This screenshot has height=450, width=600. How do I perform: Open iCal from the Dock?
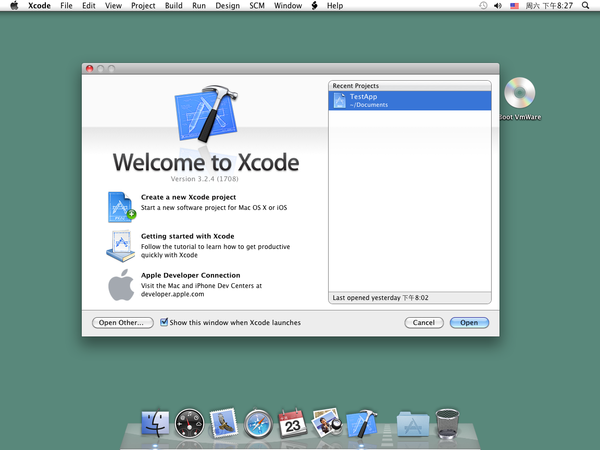(x=292, y=423)
